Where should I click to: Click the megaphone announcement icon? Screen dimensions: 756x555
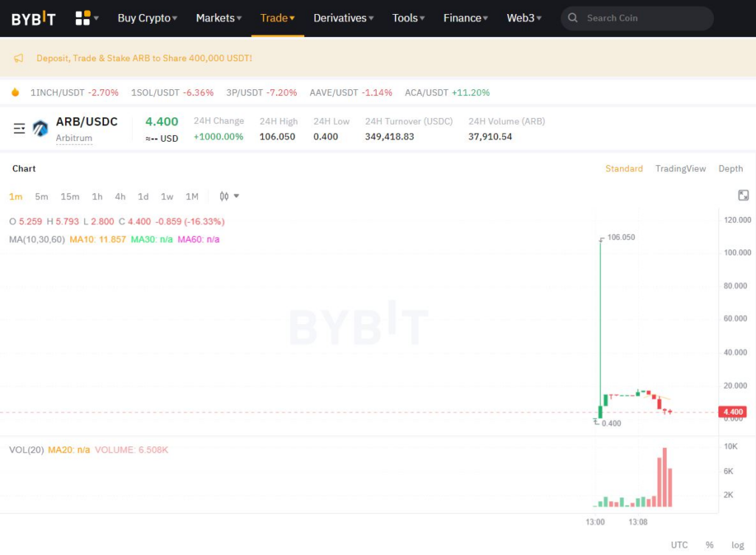tap(18, 58)
